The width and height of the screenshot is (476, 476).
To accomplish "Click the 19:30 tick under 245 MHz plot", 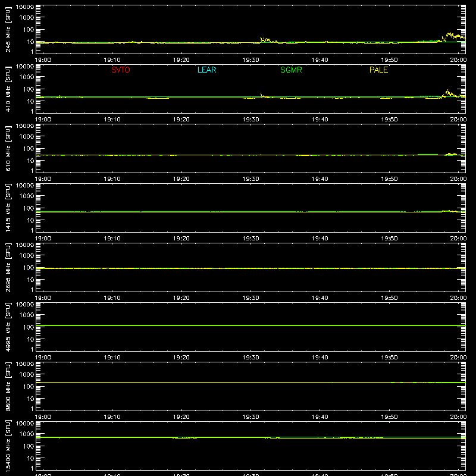I will pyautogui.click(x=250, y=60).
